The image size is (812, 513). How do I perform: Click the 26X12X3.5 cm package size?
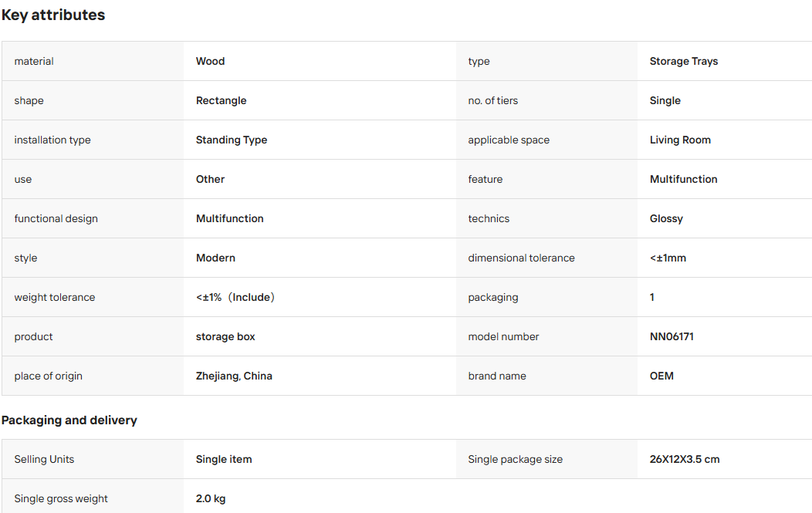pyautogui.click(x=685, y=459)
